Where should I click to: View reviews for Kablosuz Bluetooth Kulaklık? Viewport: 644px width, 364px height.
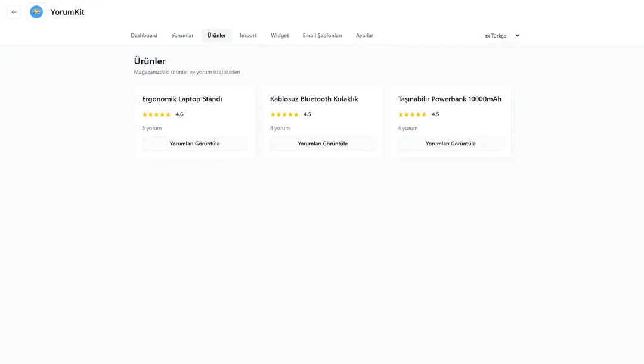coord(323,144)
